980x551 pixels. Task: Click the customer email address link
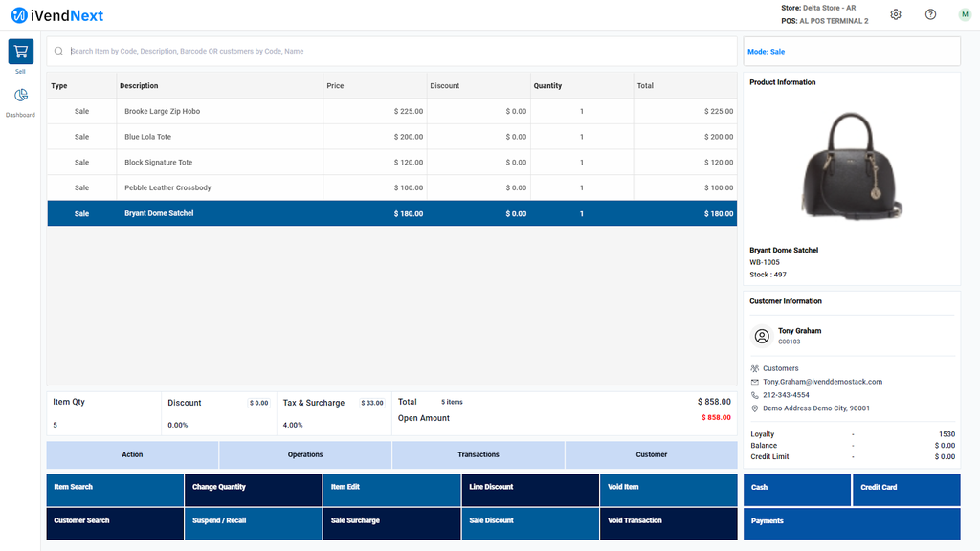(822, 382)
